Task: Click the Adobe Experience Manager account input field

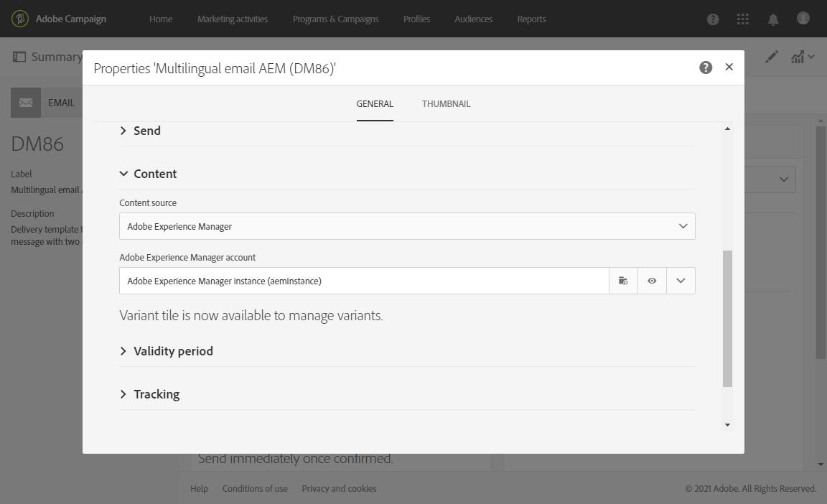Action: tap(364, 281)
